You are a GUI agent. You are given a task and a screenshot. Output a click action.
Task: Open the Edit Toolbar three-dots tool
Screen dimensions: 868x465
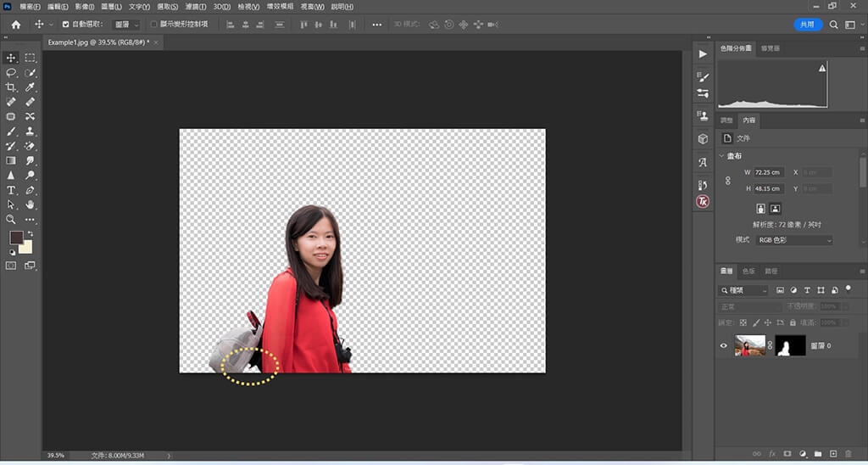(30, 220)
